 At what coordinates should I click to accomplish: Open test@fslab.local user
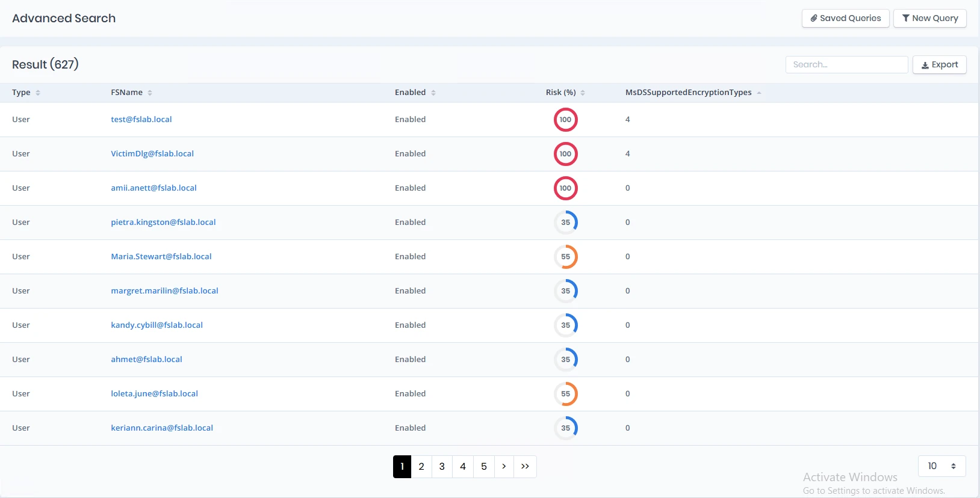141,119
